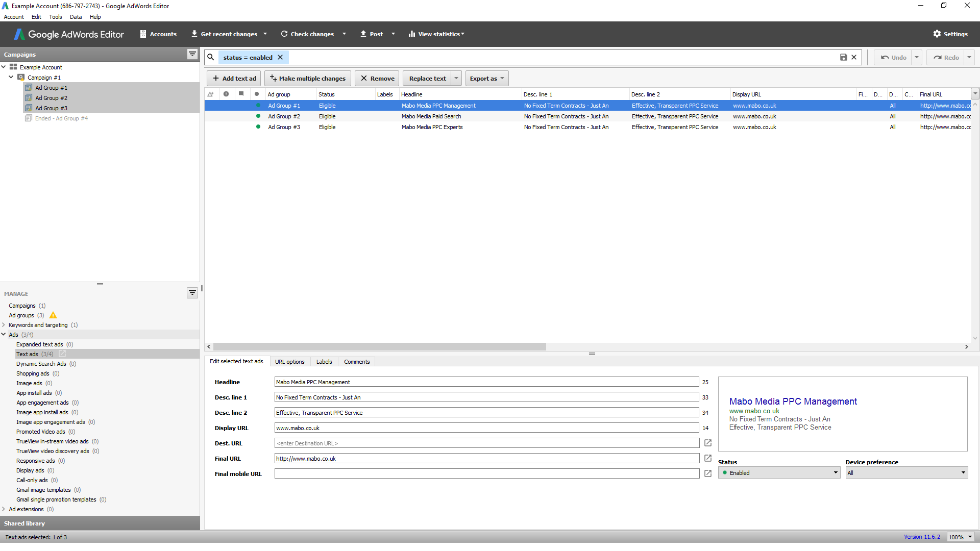Open Final URL in browser icon
The width and height of the screenshot is (980, 551).
pos(708,458)
